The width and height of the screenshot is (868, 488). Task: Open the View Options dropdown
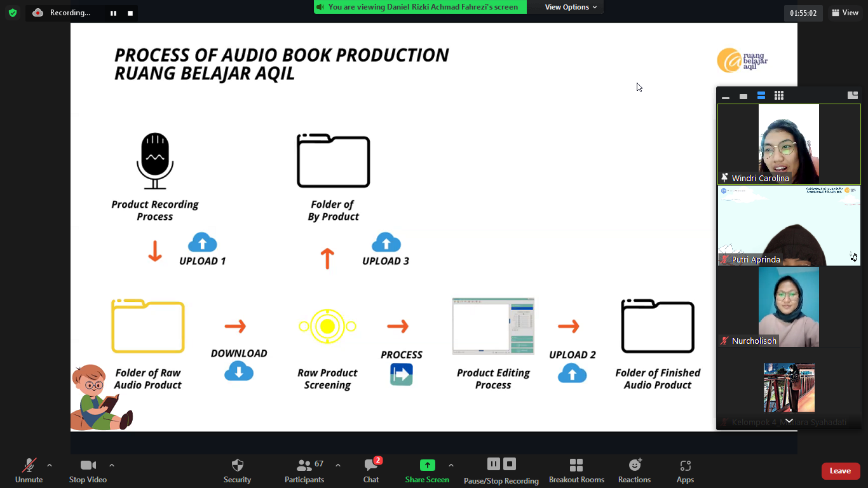click(570, 7)
